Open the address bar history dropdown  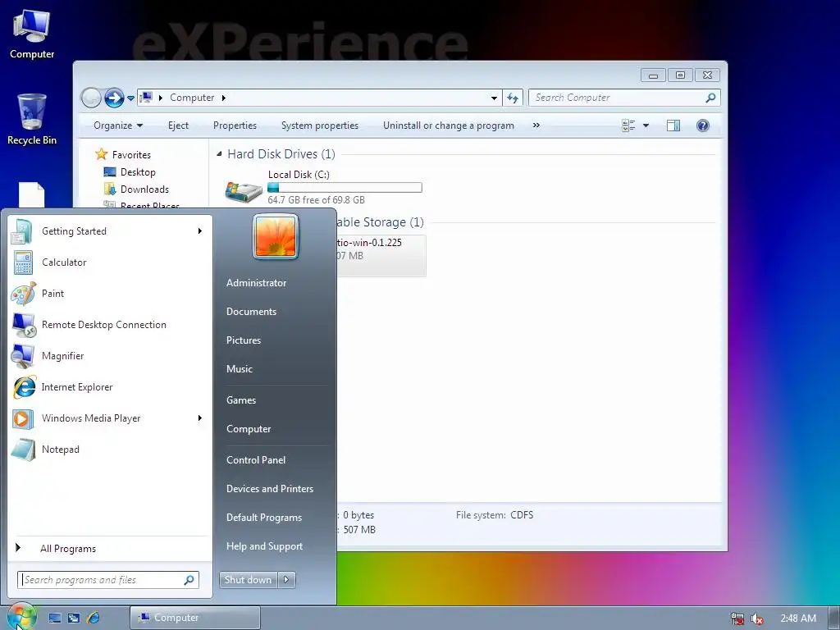point(494,98)
